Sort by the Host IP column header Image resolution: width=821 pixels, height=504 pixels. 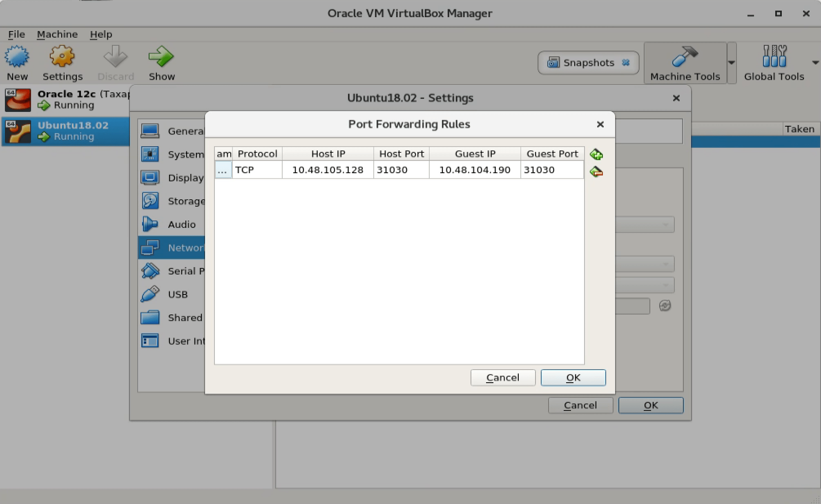pyautogui.click(x=328, y=154)
